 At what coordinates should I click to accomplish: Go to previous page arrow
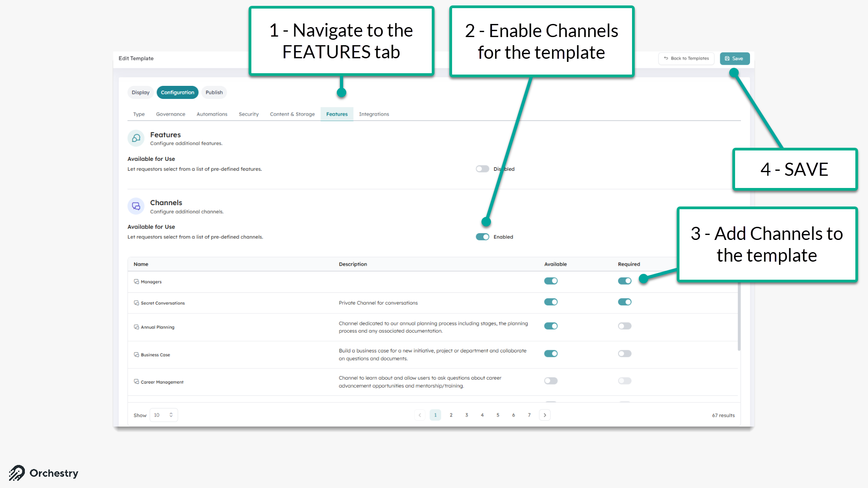pos(420,415)
